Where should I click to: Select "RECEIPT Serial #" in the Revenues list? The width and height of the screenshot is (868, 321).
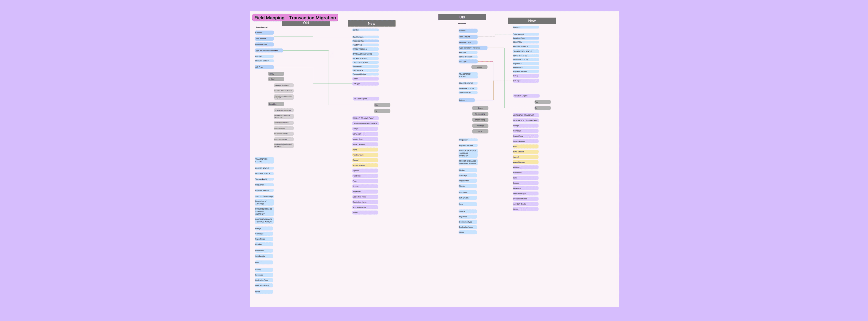click(x=468, y=57)
